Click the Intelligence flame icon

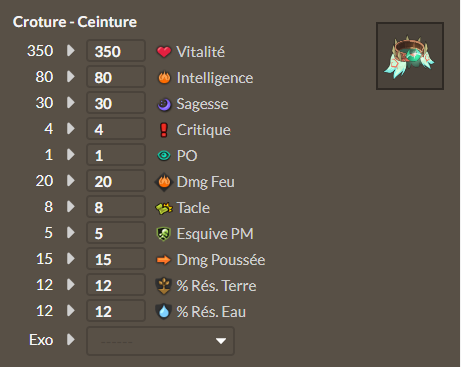(x=164, y=78)
